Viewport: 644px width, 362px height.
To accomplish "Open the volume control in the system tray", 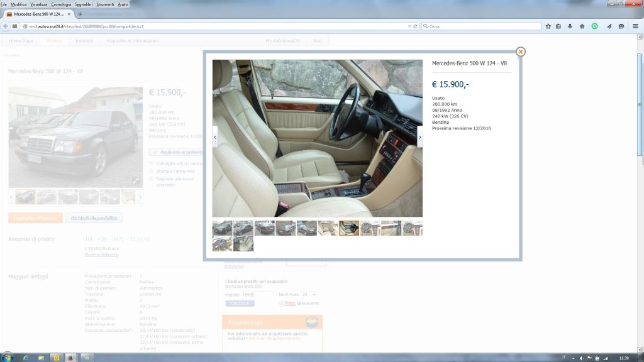I will (x=580, y=358).
